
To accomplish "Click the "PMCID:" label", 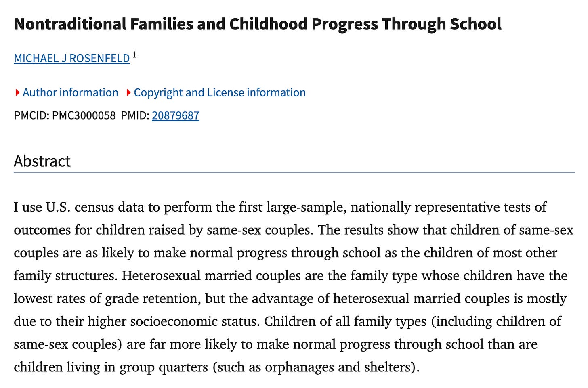I will pyautogui.click(x=31, y=116).
